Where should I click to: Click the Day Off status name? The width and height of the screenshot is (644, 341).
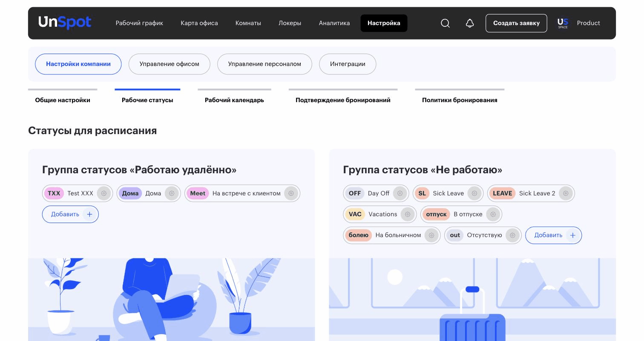point(379,193)
